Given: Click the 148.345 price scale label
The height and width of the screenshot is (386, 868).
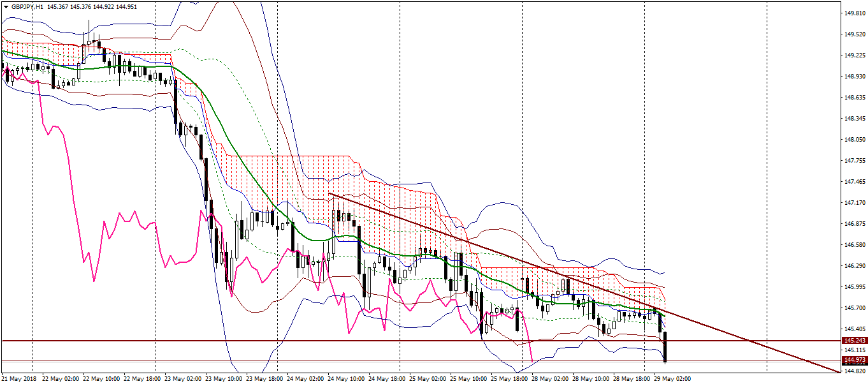Looking at the screenshot, I should click(x=854, y=118).
